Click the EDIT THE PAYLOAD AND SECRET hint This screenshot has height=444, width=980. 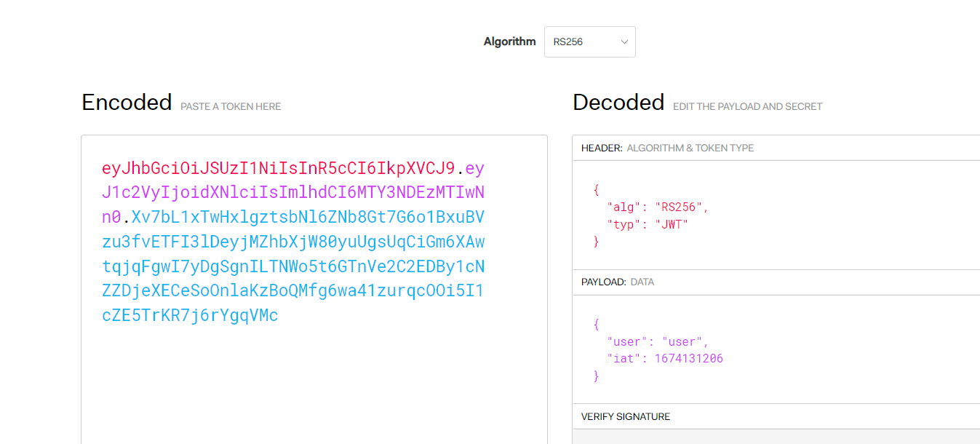pyautogui.click(x=747, y=106)
